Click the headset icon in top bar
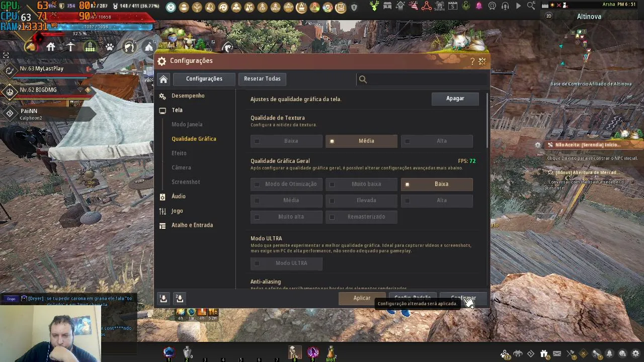 point(505,7)
